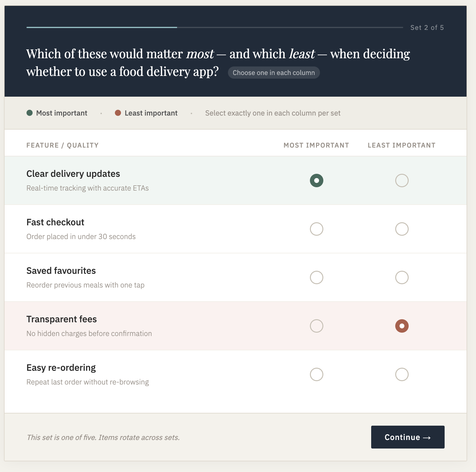Click the LEAST IMPORTANT column header

tap(402, 145)
